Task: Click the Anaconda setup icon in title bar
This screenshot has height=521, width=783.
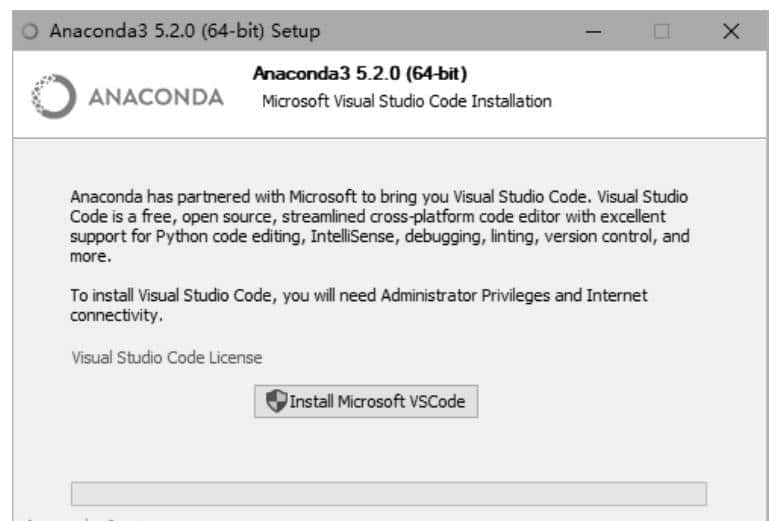Action: point(28,31)
